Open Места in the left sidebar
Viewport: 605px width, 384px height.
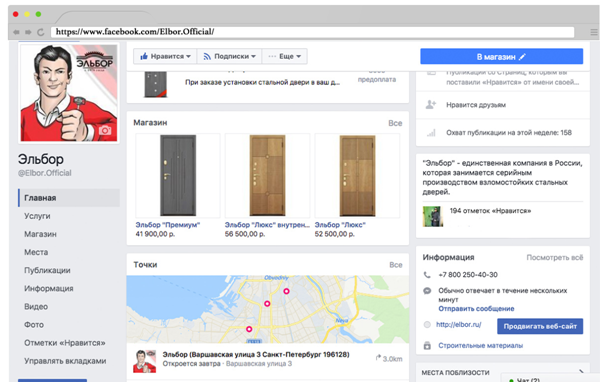point(36,252)
